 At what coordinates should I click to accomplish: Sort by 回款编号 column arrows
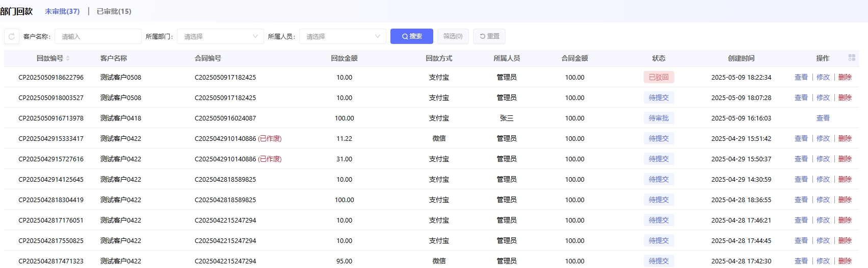coord(68,58)
